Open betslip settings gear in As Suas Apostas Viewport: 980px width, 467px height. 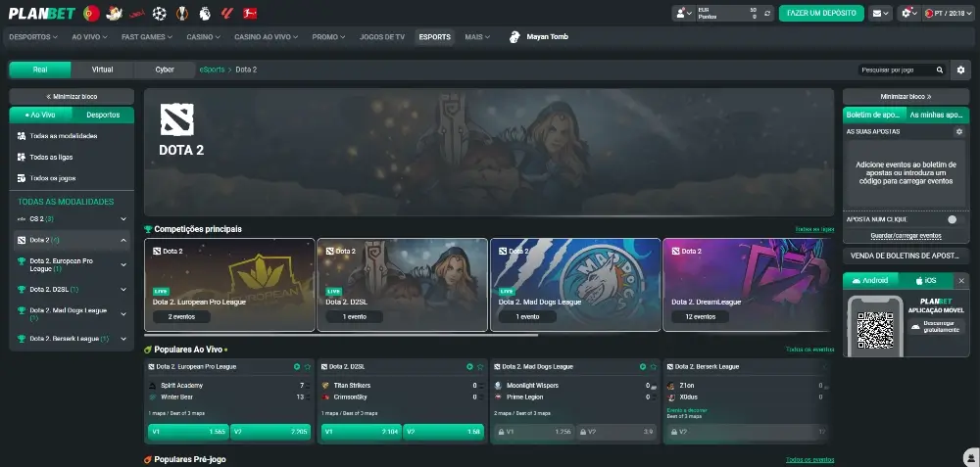(x=959, y=132)
